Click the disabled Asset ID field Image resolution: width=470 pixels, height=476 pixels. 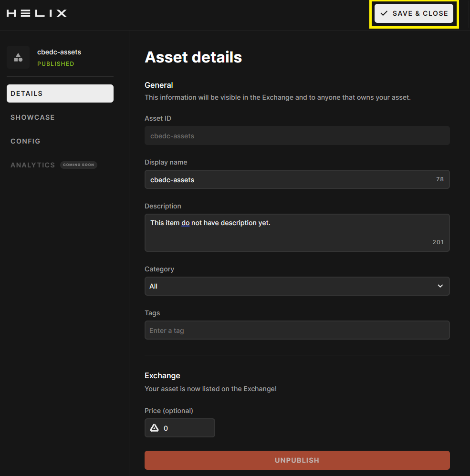(297, 136)
